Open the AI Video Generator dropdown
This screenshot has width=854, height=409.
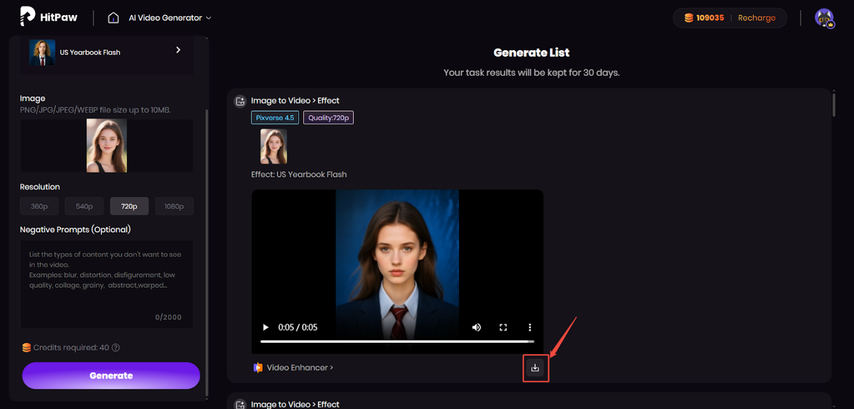point(172,18)
